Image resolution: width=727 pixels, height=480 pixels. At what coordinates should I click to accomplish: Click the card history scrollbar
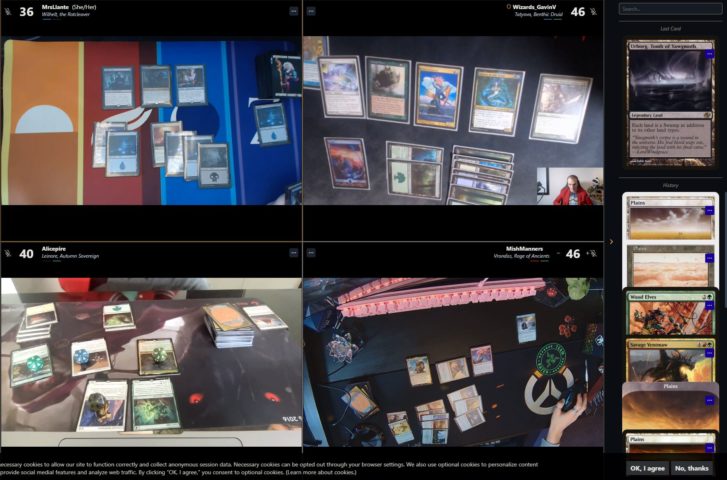[725, 250]
